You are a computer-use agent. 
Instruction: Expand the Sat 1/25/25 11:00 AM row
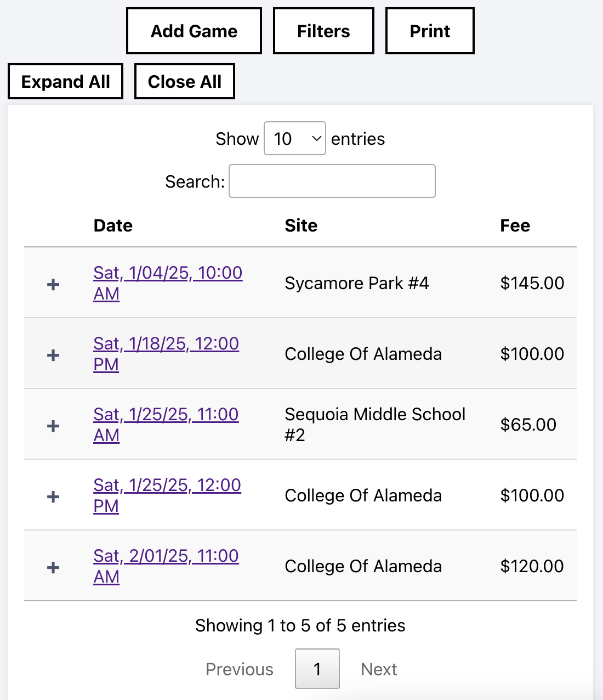53,426
